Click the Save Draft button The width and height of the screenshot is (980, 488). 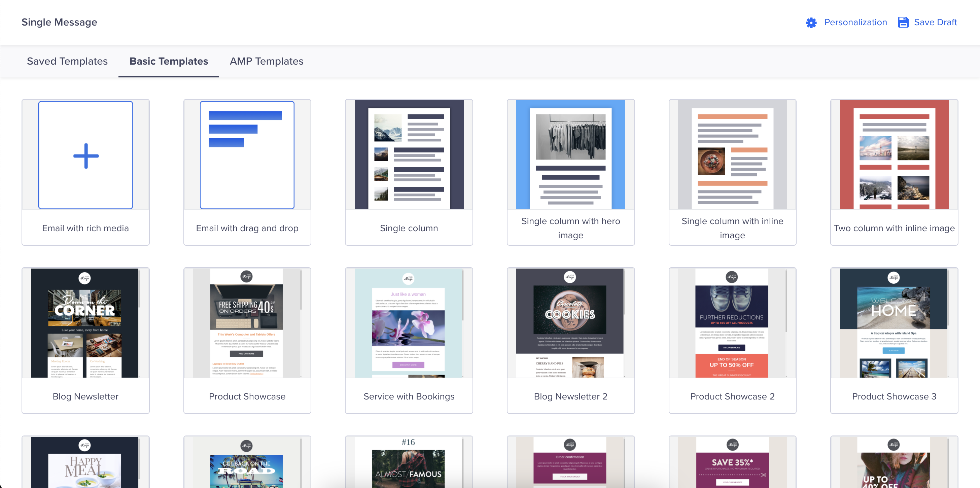[935, 23]
